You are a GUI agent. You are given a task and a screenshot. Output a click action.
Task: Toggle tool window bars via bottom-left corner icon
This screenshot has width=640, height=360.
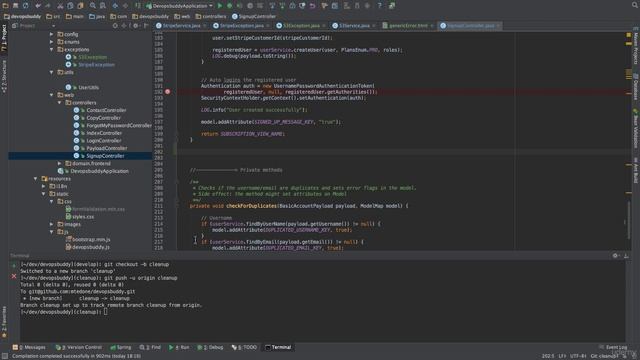(x=4, y=356)
